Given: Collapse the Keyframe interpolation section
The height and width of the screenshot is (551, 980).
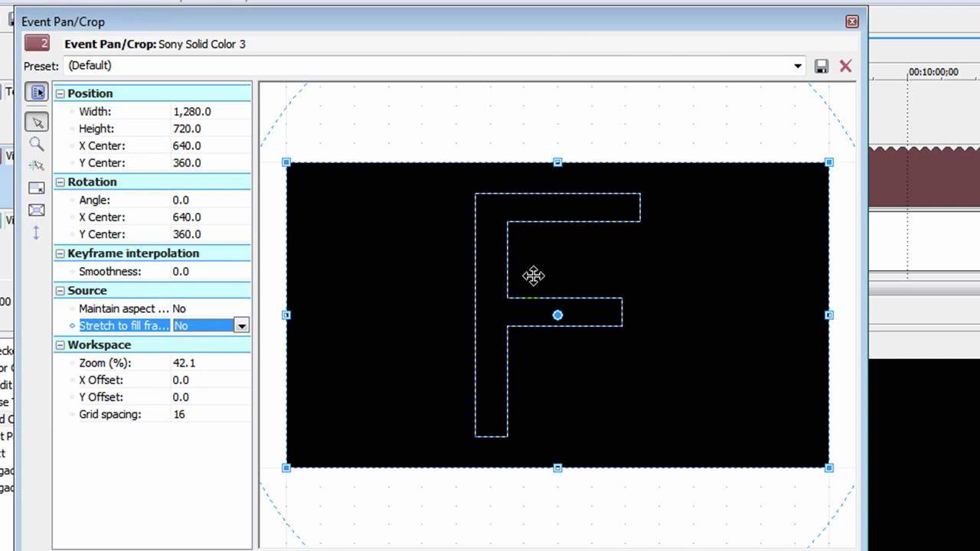Looking at the screenshot, I should coord(60,253).
